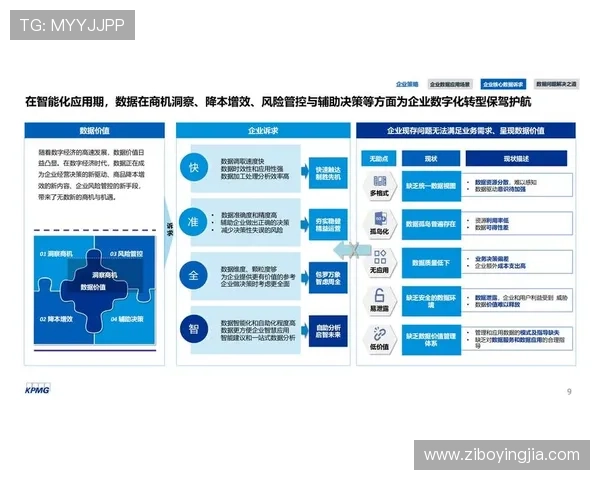
Task: Select the 低价值 broken-link hexagon icon
Action: point(379,339)
